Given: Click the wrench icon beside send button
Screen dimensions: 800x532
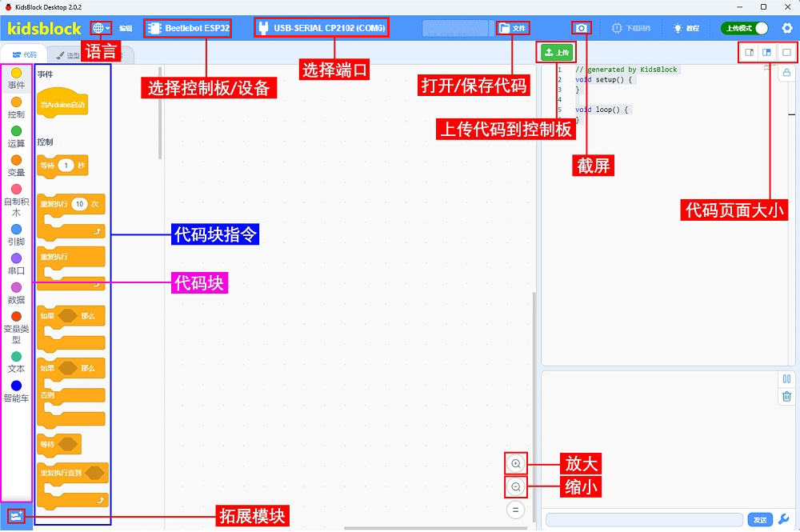Looking at the screenshot, I should tap(784, 519).
